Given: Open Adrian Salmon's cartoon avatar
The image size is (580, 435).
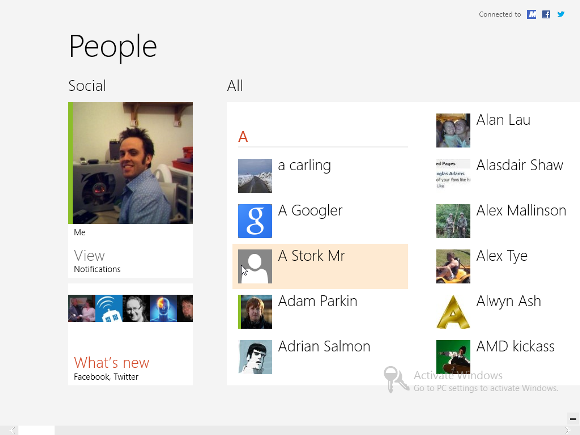Looking at the screenshot, I should point(255,357).
